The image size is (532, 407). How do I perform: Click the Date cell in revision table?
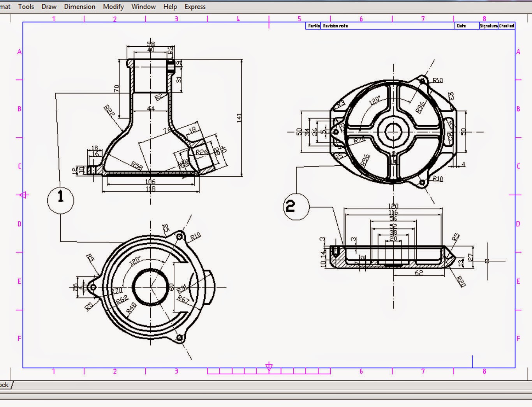[x=462, y=26]
